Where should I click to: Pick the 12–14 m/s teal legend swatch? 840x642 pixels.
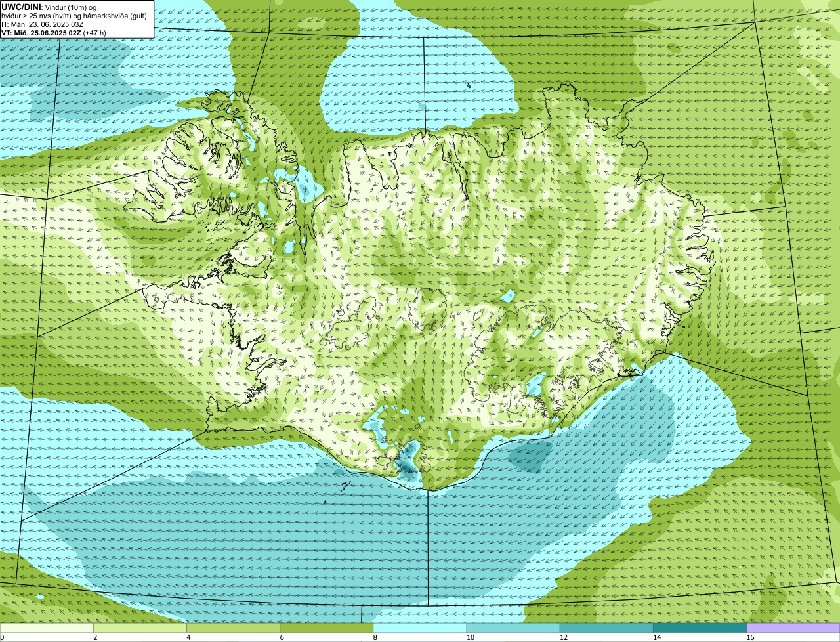[x=606, y=628]
